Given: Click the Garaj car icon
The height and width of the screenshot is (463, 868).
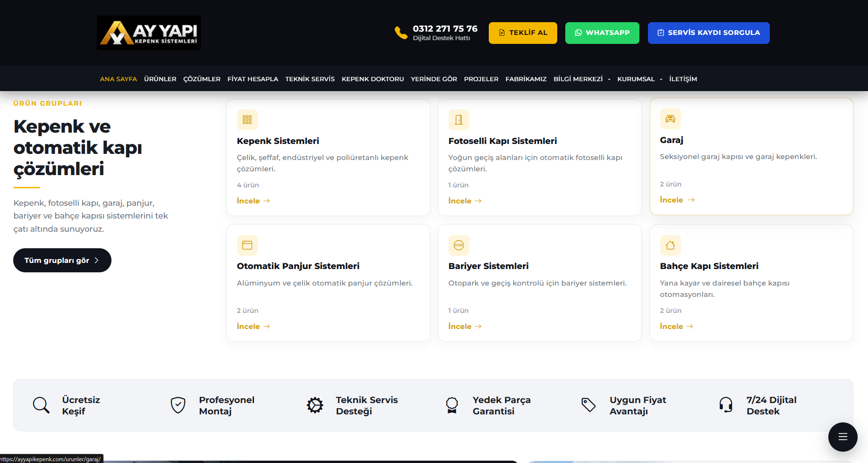Looking at the screenshot, I should [x=670, y=119].
